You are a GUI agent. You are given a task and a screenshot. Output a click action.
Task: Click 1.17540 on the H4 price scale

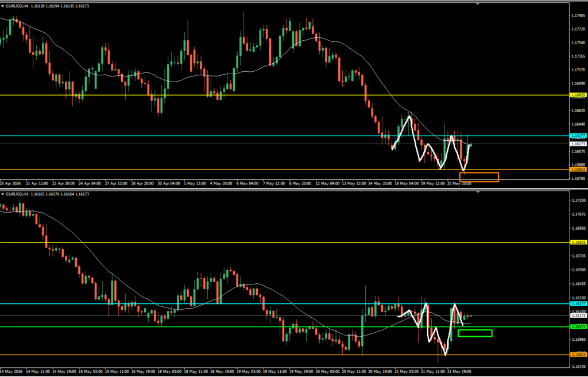(x=578, y=43)
